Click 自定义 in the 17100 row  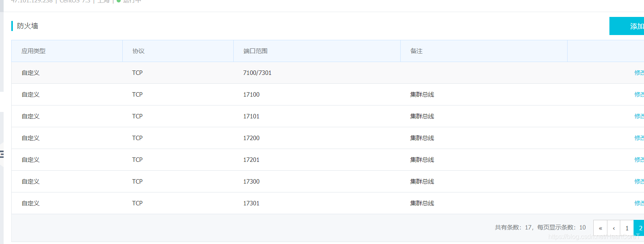click(x=31, y=95)
